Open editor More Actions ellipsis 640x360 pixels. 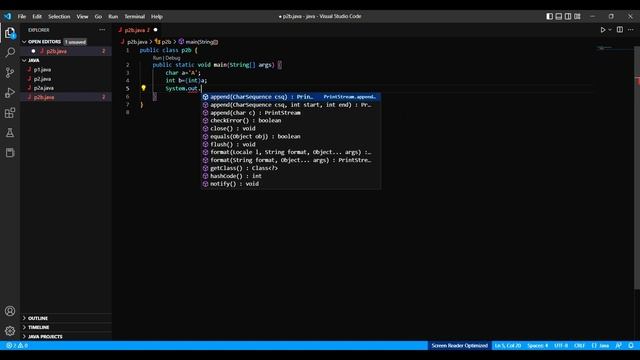point(631,30)
